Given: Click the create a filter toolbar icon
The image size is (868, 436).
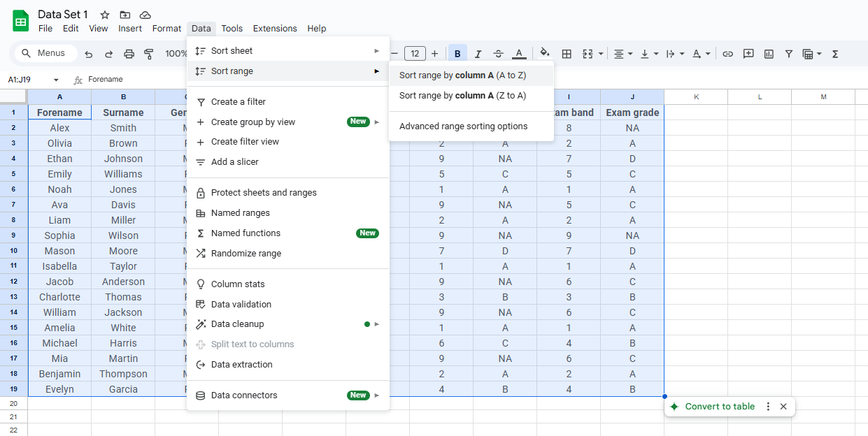Looking at the screenshot, I should [789, 54].
